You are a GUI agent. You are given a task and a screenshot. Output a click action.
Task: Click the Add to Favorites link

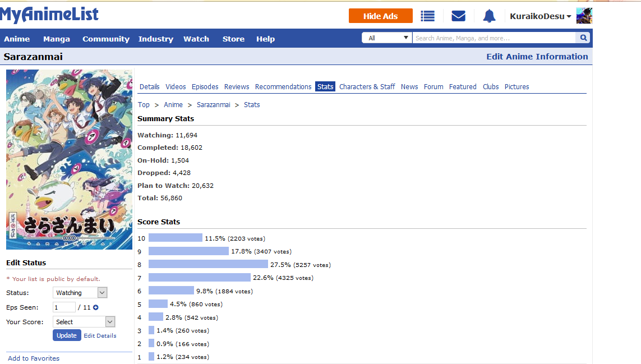pos(34,358)
